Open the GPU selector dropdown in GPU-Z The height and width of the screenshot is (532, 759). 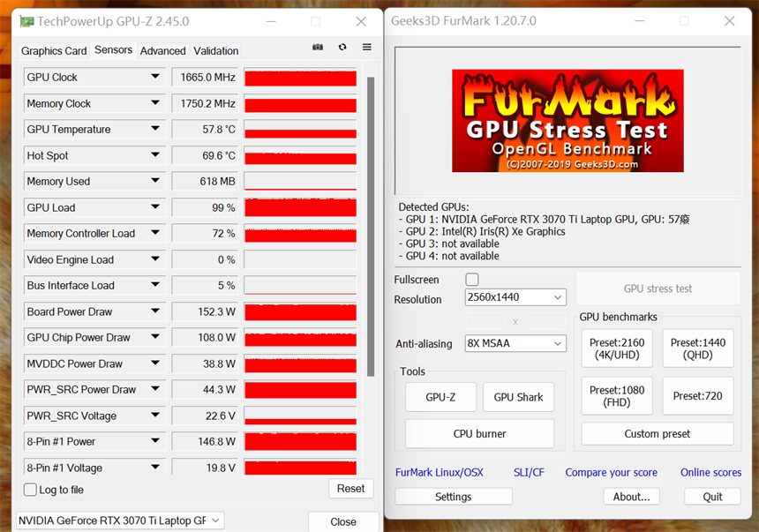click(120, 521)
